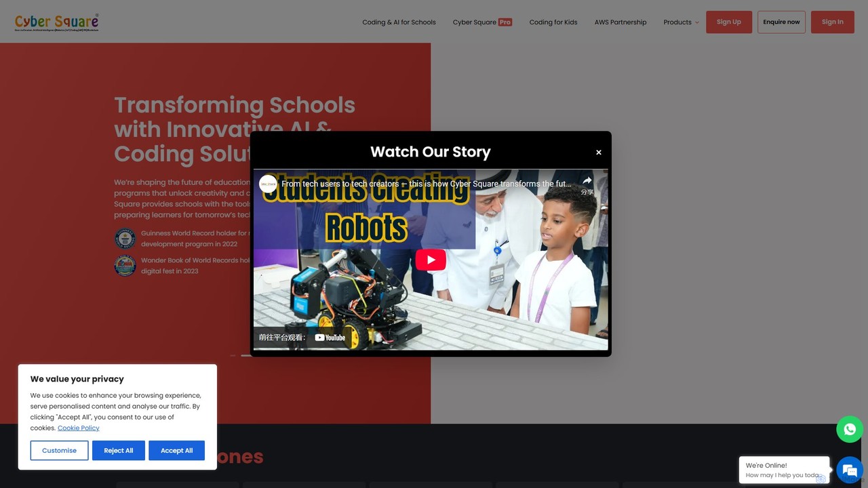
Task: Click the Guinness World Record badge icon
Action: point(125,239)
